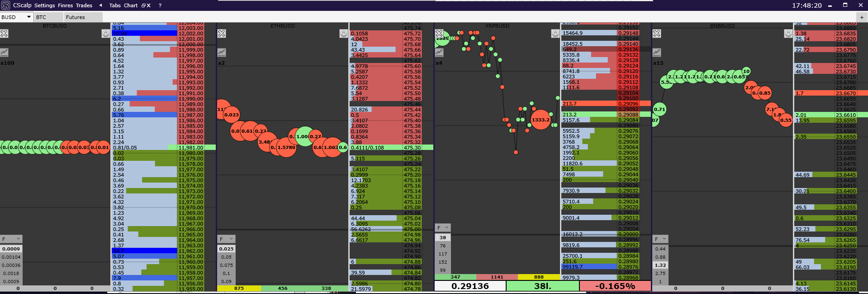868x294 pixels.
Task: Add a new tab with plus button
Action: pos(862,17)
